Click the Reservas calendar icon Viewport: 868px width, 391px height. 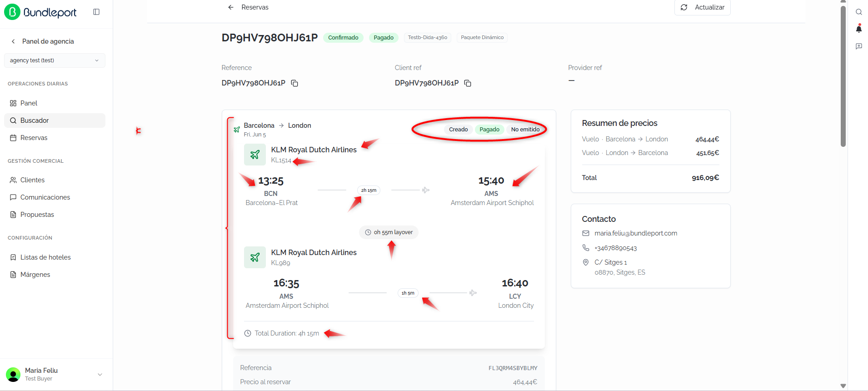click(13, 138)
